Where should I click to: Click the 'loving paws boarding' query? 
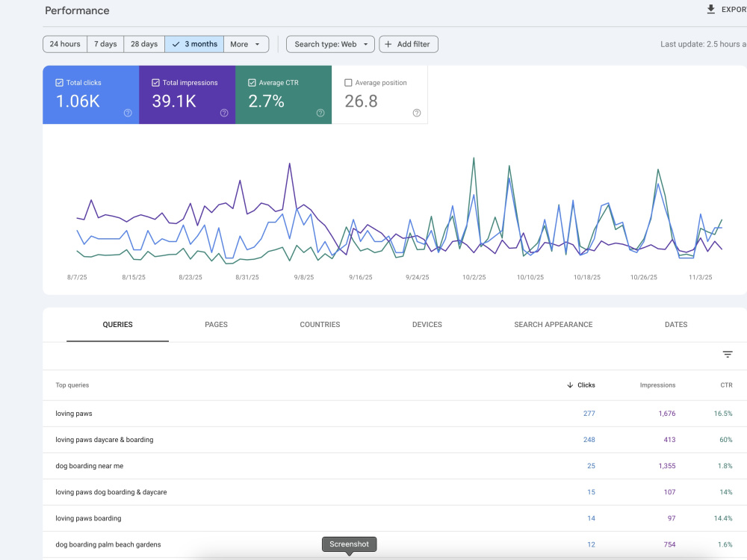click(x=88, y=518)
